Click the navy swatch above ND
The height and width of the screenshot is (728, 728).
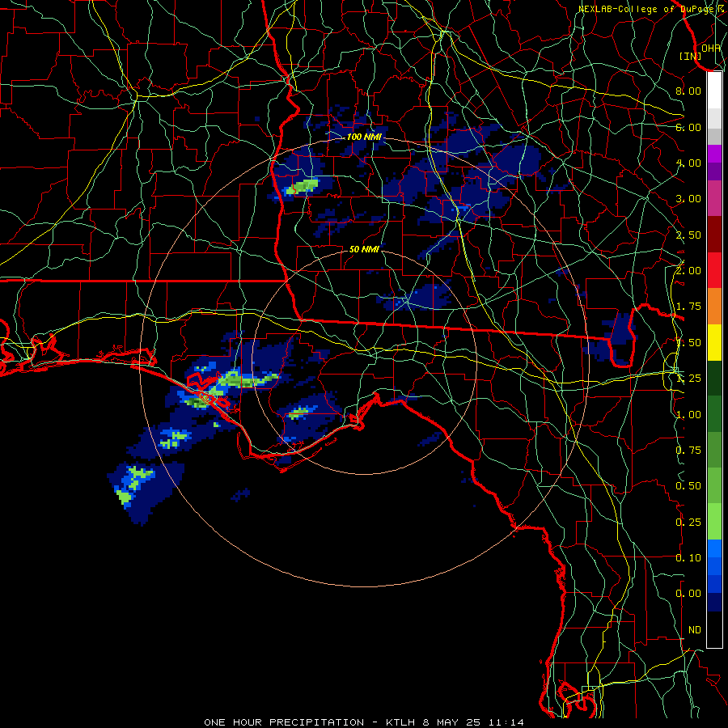714,602
